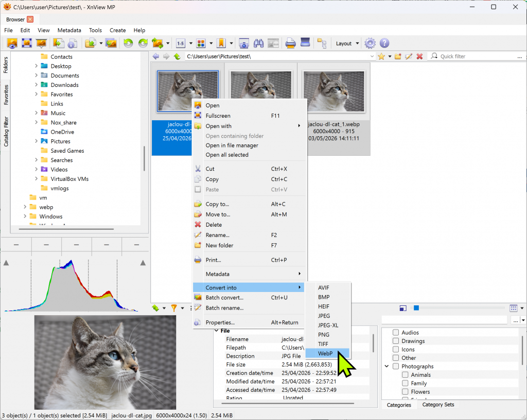Collapse the Photographs category group
527x420 pixels.
click(387, 367)
